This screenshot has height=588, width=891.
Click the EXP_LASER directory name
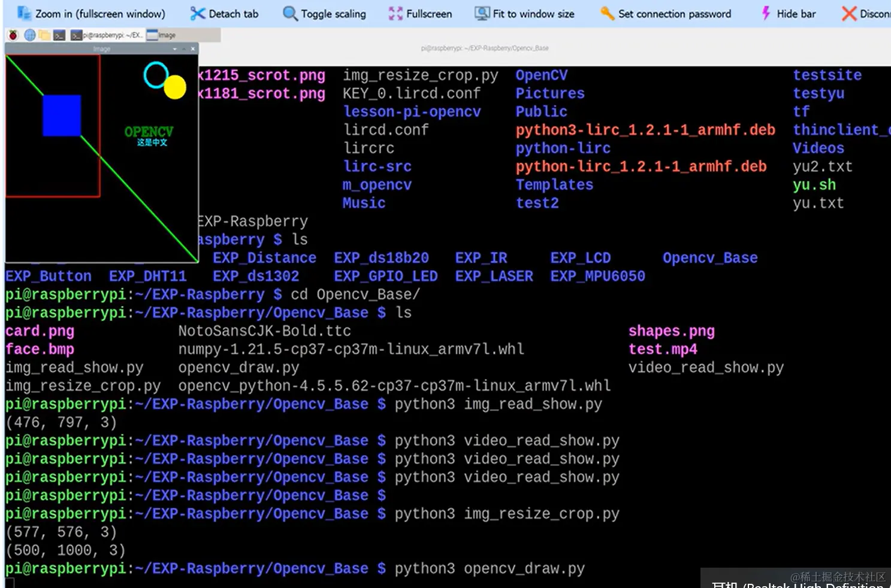[x=494, y=276]
